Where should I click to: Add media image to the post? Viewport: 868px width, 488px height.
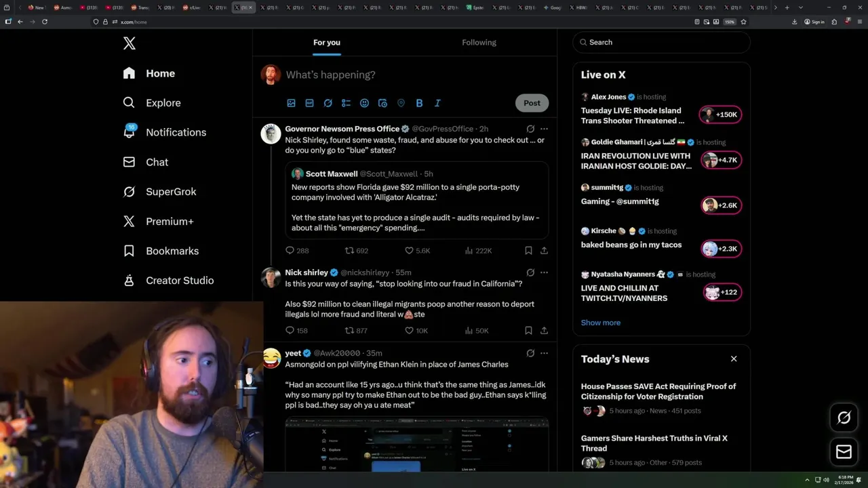click(x=291, y=103)
